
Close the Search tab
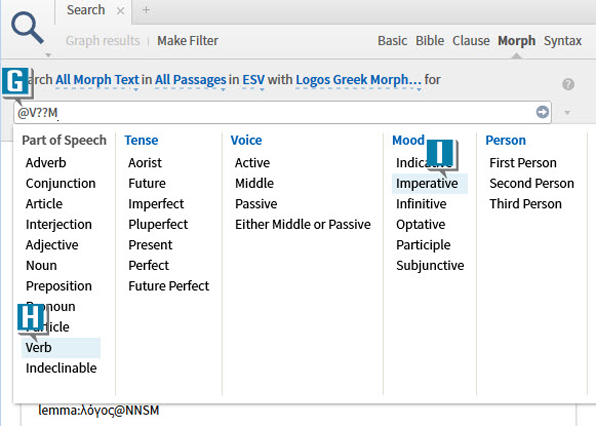[120, 11]
